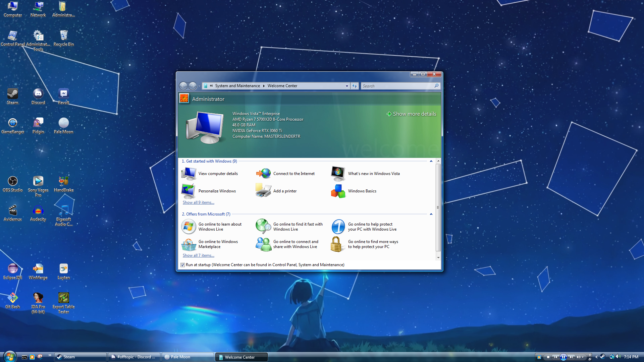Click Show more details link
The width and height of the screenshot is (644, 362).
[412, 114]
